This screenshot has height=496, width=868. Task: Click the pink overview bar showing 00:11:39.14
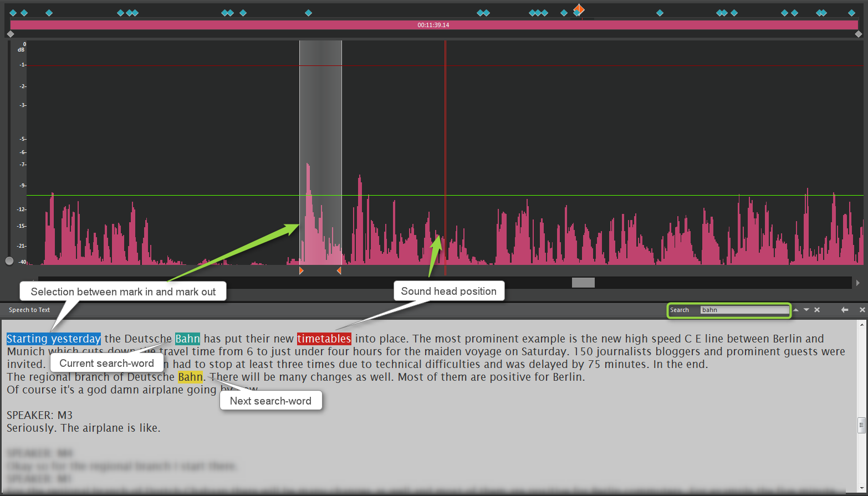(433, 25)
